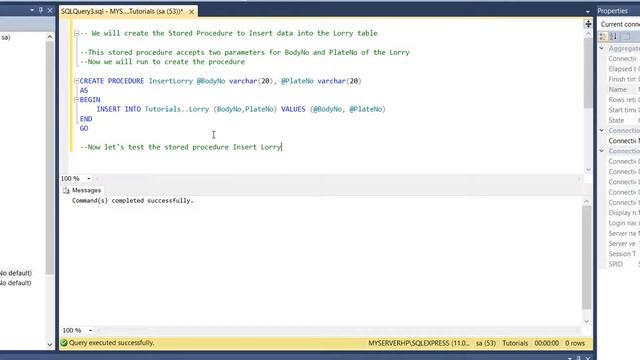Click the green query success check icon

pos(64,343)
